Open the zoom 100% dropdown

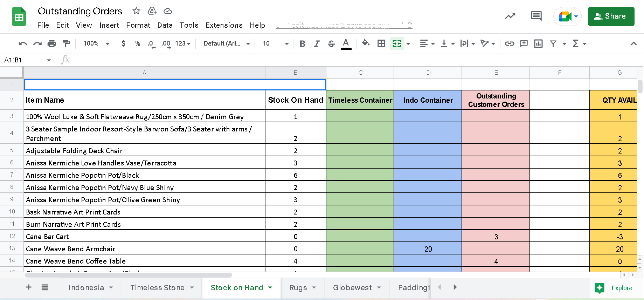tap(96, 43)
